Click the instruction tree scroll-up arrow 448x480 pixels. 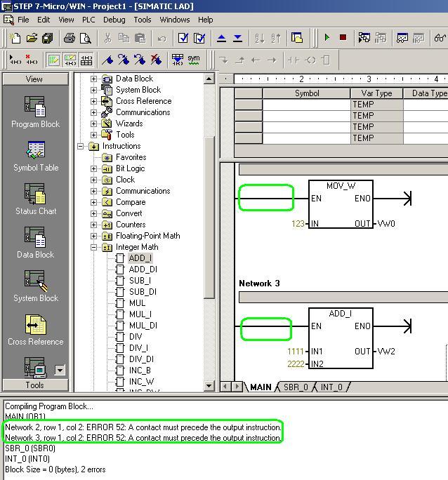click(209, 79)
